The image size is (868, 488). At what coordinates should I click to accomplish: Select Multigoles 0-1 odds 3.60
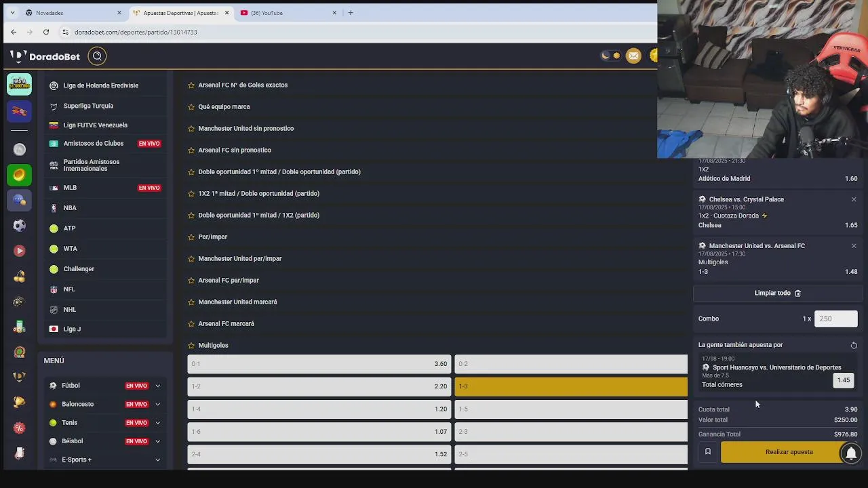click(319, 364)
